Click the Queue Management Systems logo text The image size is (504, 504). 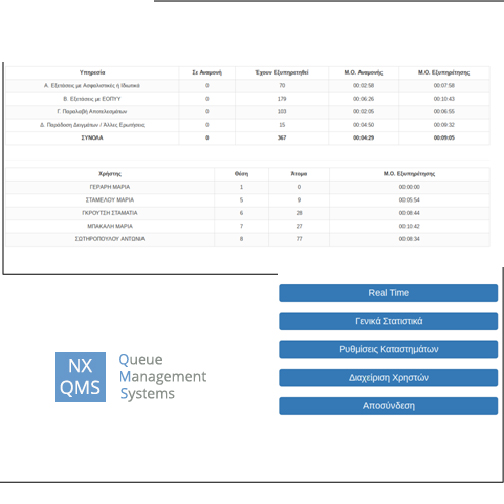pyautogui.click(x=163, y=377)
